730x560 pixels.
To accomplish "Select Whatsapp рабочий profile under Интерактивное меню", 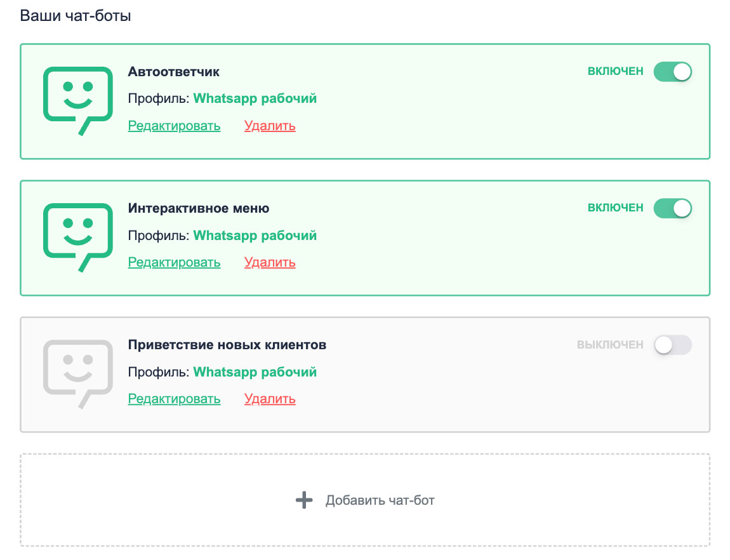I will point(255,236).
